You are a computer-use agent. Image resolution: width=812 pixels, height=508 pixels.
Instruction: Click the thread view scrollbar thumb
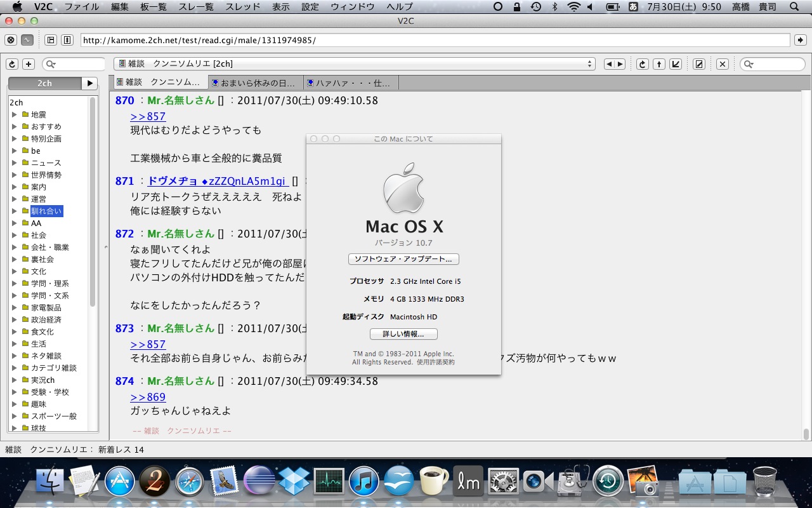coord(806,434)
